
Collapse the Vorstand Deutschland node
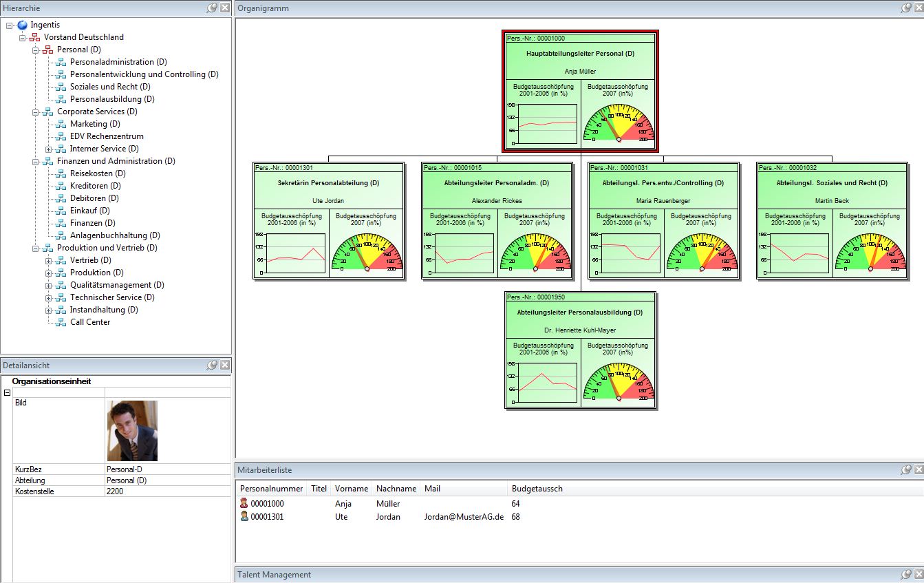coord(23,37)
